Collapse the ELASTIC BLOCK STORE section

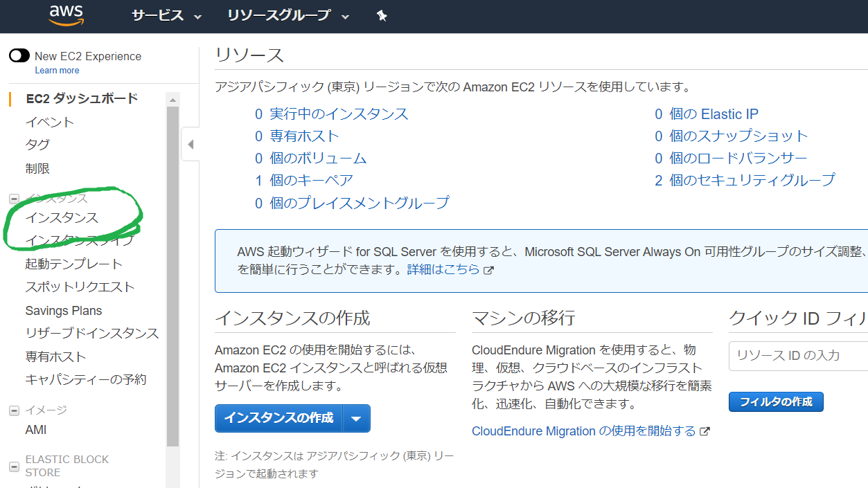tap(14, 466)
